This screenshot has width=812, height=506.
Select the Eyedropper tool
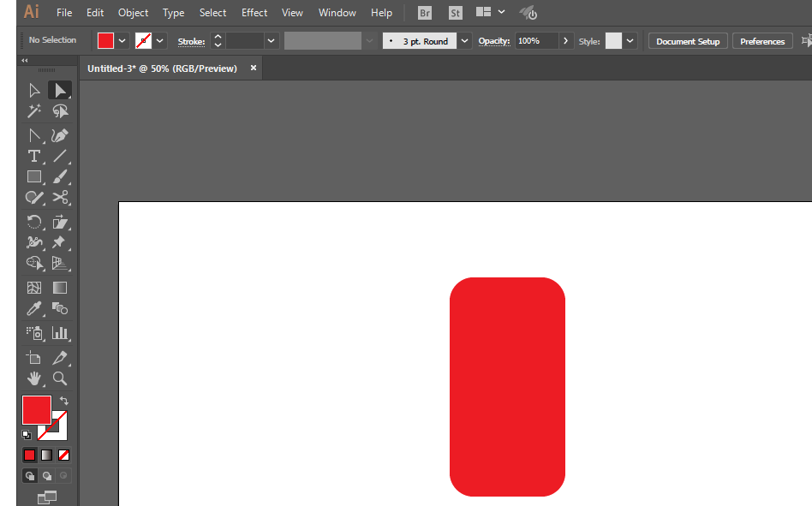click(34, 308)
